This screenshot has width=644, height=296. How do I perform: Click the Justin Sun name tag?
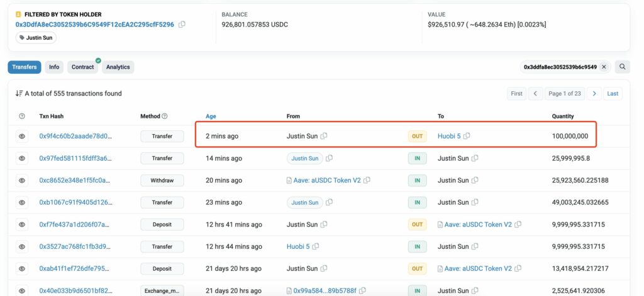point(36,37)
